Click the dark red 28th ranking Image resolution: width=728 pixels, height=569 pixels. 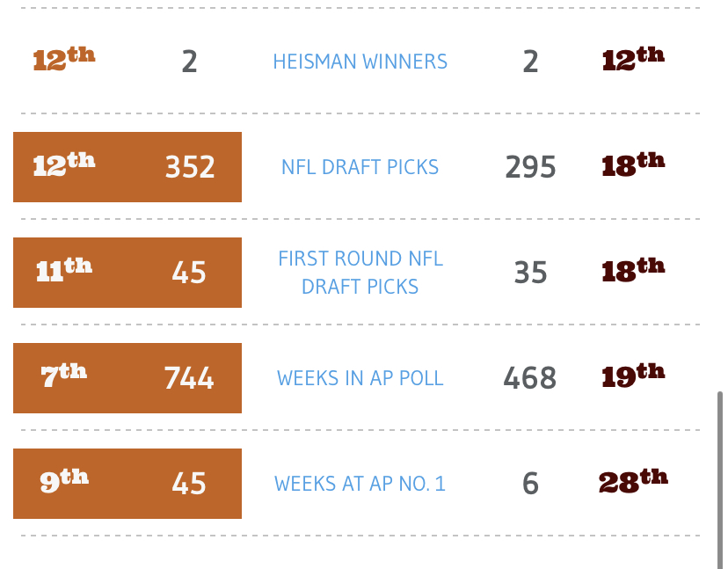point(633,481)
